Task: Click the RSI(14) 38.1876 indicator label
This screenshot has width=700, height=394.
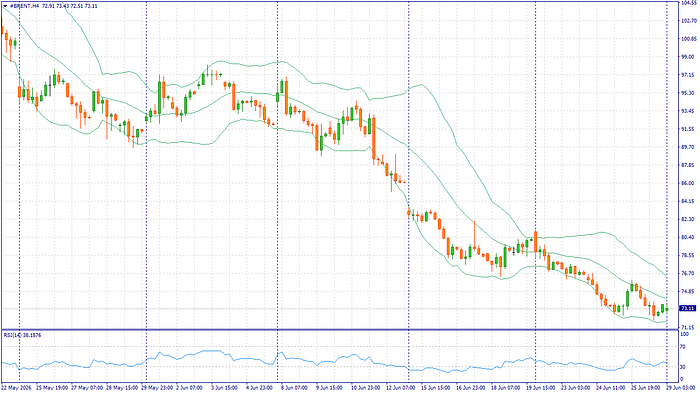Action: tap(22, 335)
